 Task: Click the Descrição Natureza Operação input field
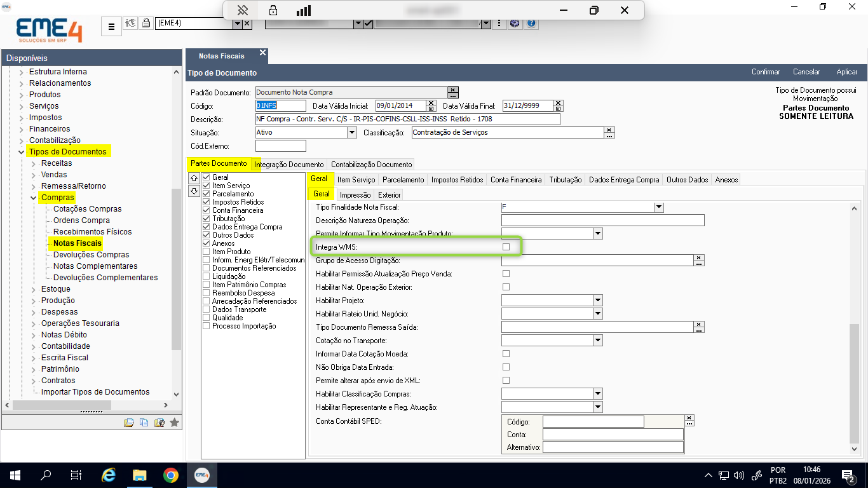(x=603, y=220)
